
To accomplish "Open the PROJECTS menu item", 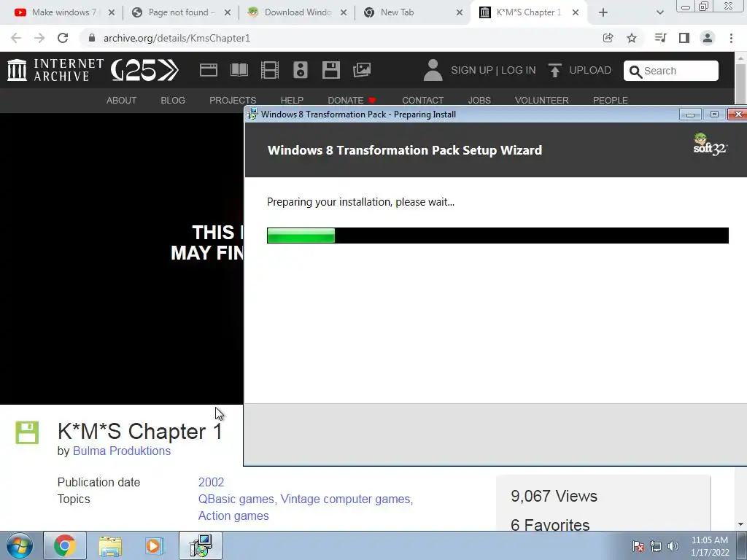I will tap(233, 101).
